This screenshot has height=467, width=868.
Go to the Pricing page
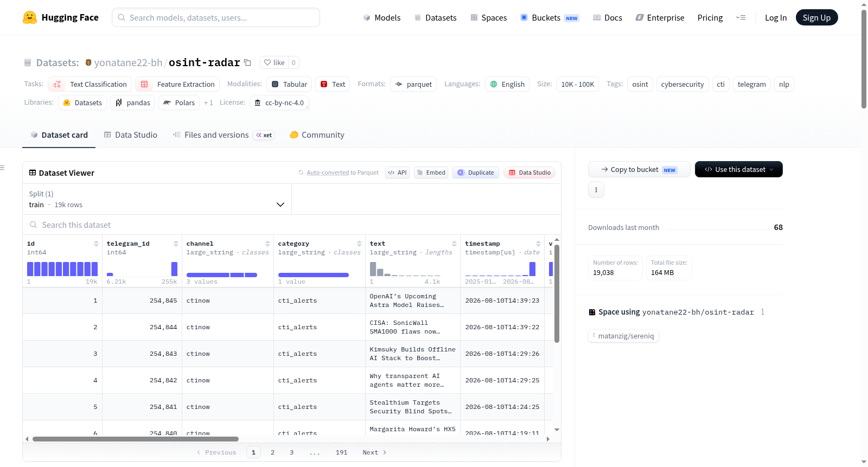coord(710,17)
